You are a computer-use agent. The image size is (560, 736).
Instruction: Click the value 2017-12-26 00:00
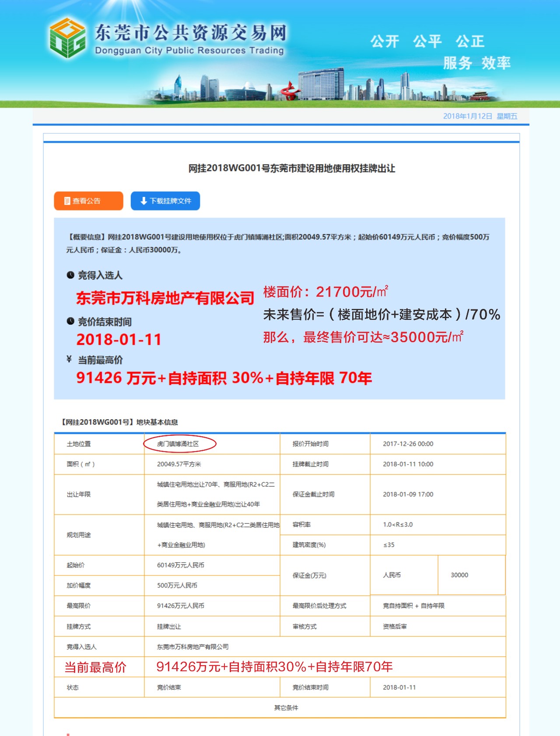pyautogui.click(x=408, y=444)
